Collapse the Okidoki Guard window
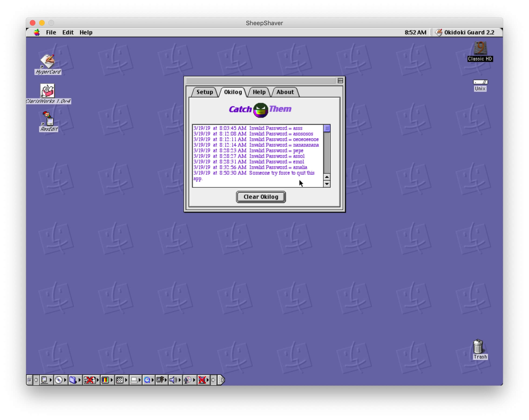Screen dimensions: 529x420 click(x=340, y=81)
